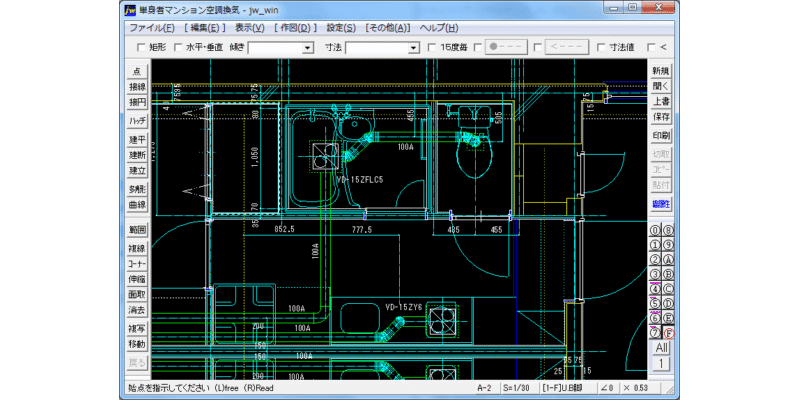Open the 編集(E) menu
Viewport: 800px width, 400px height.
[205, 28]
